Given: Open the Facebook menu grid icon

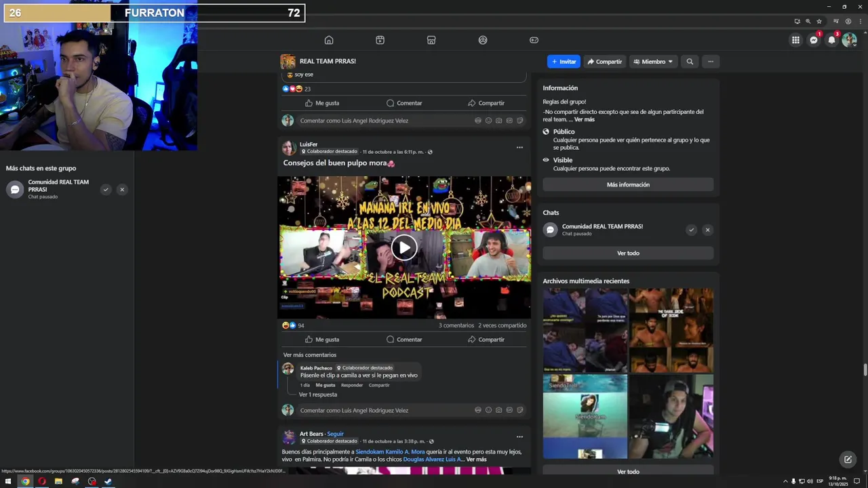Looking at the screenshot, I should click(795, 40).
